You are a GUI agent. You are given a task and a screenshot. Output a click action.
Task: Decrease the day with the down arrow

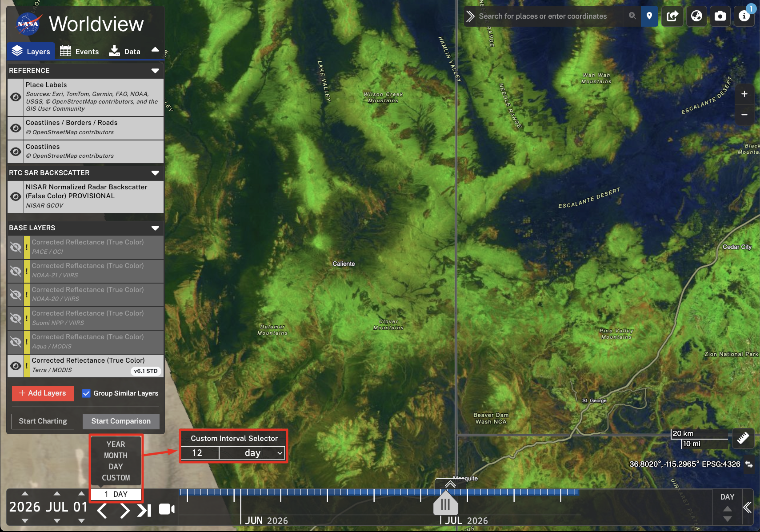81,520
